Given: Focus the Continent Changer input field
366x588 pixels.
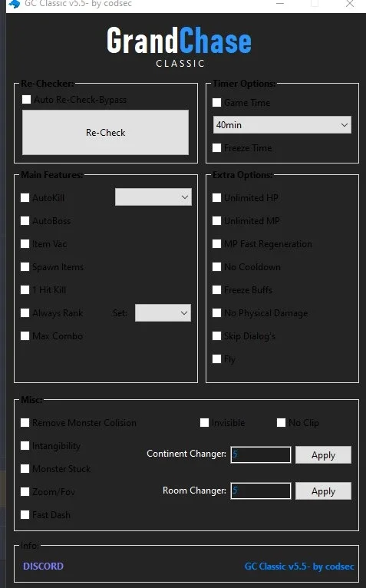Looking at the screenshot, I should coord(261,454).
